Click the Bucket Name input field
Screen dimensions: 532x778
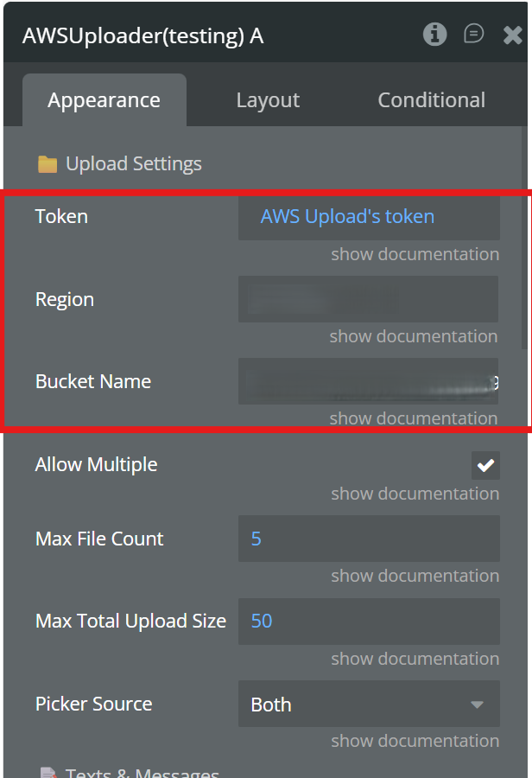coord(369,381)
